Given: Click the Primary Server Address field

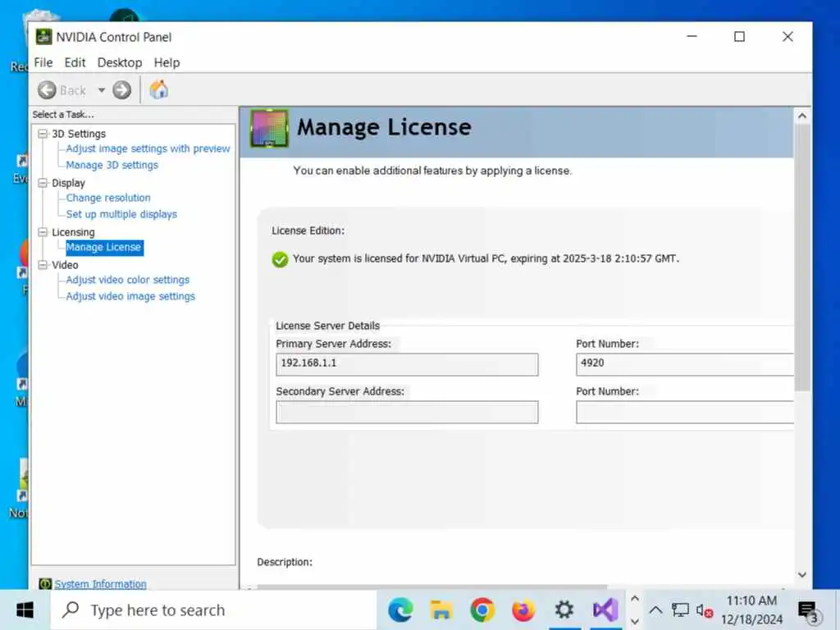Looking at the screenshot, I should (x=407, y=363).
